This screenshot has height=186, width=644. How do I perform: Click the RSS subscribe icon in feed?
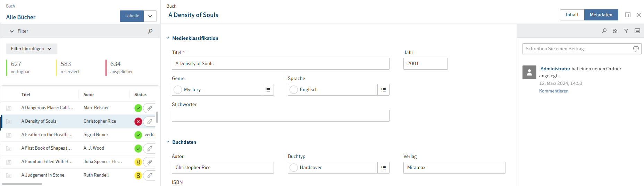(x=615, y=31)
